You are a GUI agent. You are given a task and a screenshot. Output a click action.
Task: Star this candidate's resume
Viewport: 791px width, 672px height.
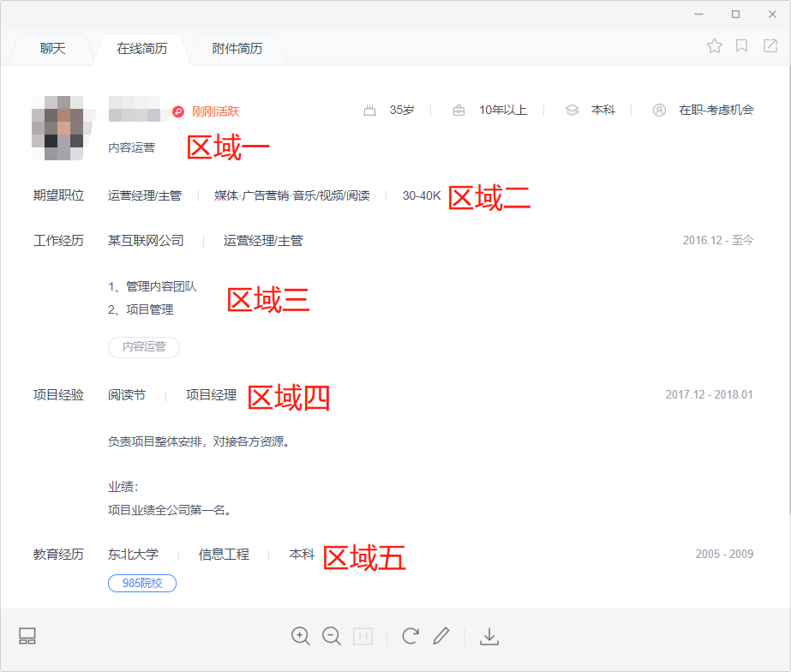(x=714, y=46)
